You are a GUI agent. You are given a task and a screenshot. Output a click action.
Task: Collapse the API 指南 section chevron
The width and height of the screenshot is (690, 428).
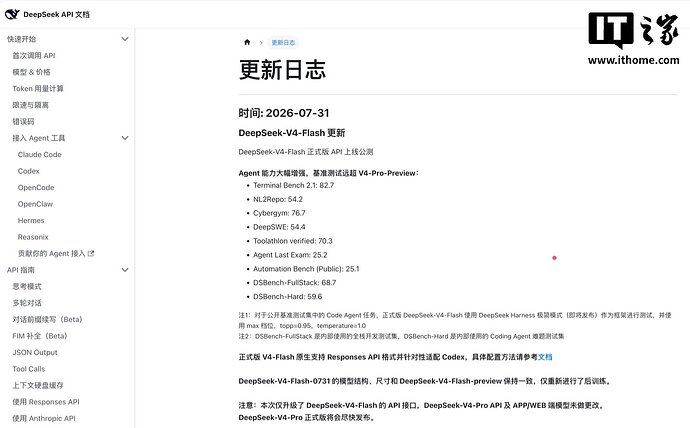(125, 270)
